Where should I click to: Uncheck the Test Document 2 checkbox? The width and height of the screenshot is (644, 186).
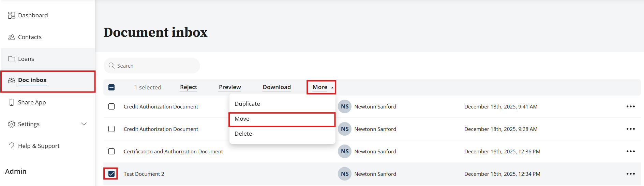111,174
